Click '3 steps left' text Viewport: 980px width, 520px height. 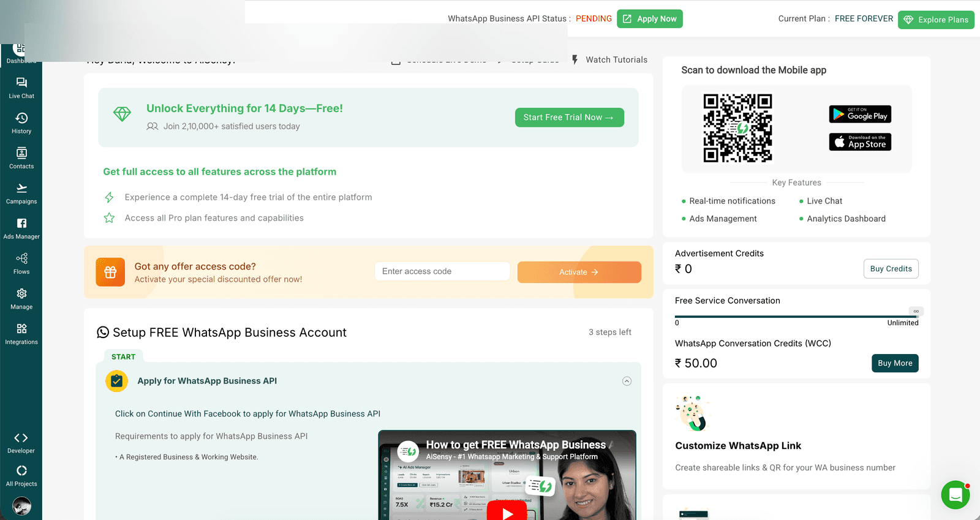pyautogui.click(x=610, y=332)
